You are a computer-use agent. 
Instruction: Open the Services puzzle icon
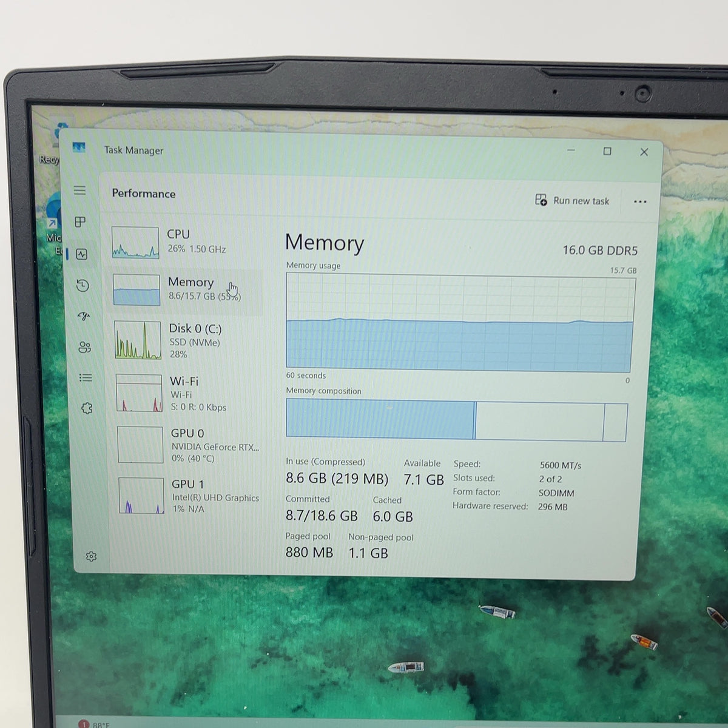click(87, 408)
